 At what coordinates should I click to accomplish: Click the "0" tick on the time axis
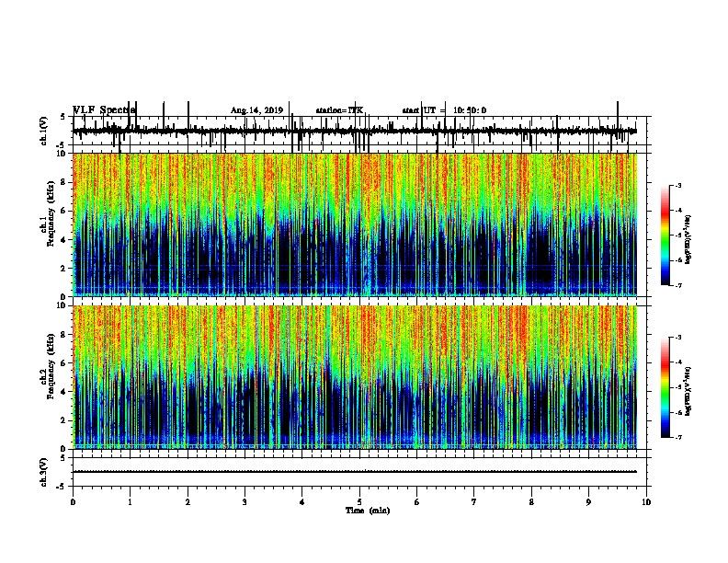click(x=73, y=502)
